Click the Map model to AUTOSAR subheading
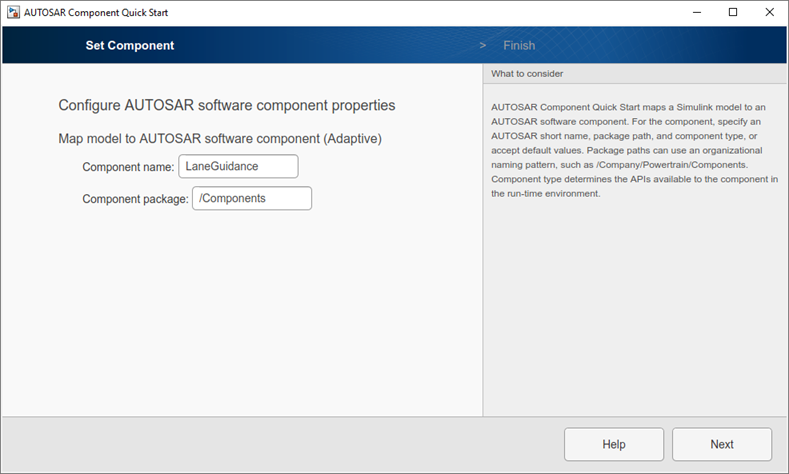The width and height of the screenshot is (789, 474). point(220,139)
